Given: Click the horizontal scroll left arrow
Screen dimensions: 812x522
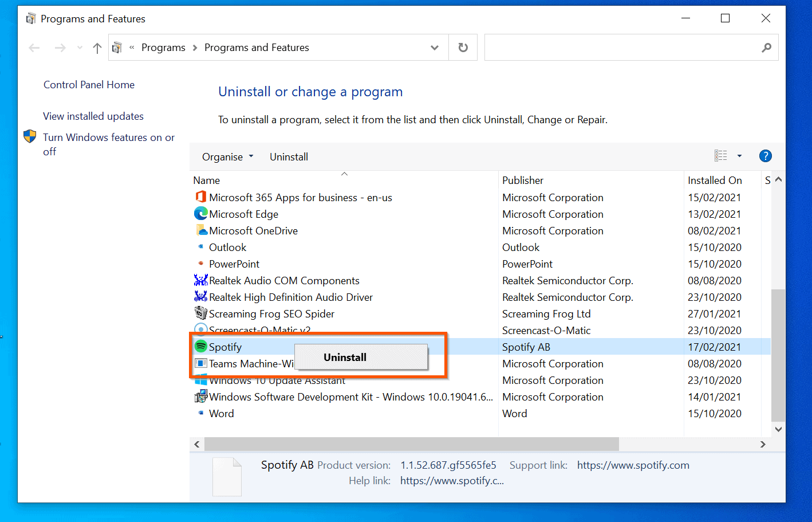Looking at the screenshot, I should tap(197, 444).
